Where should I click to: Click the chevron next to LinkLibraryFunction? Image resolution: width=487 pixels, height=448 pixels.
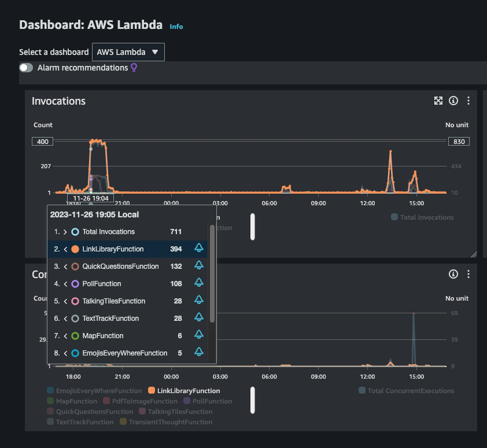65,249
